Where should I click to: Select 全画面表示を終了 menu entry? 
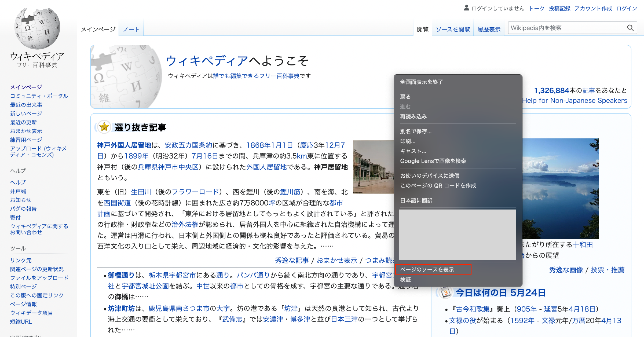click(458, 82)
